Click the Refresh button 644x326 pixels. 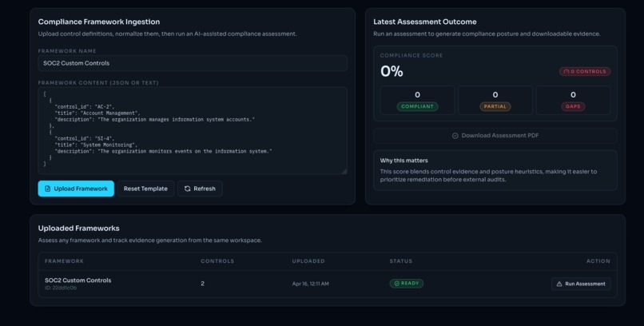200,189
